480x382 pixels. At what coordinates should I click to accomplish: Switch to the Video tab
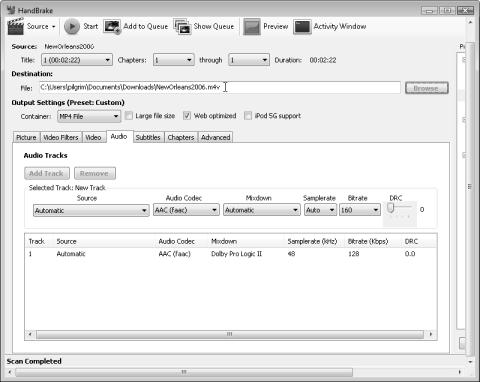point(94,137)
